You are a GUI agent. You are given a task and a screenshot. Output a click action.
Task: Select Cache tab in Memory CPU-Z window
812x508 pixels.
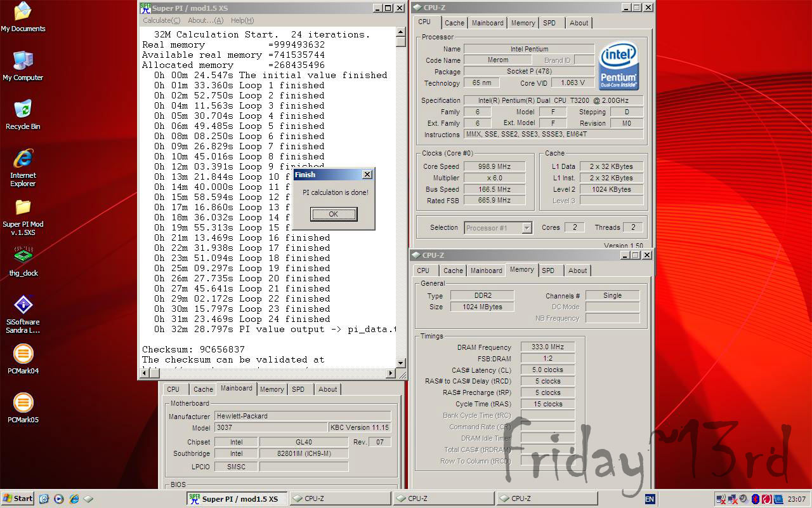pos(453,271)
